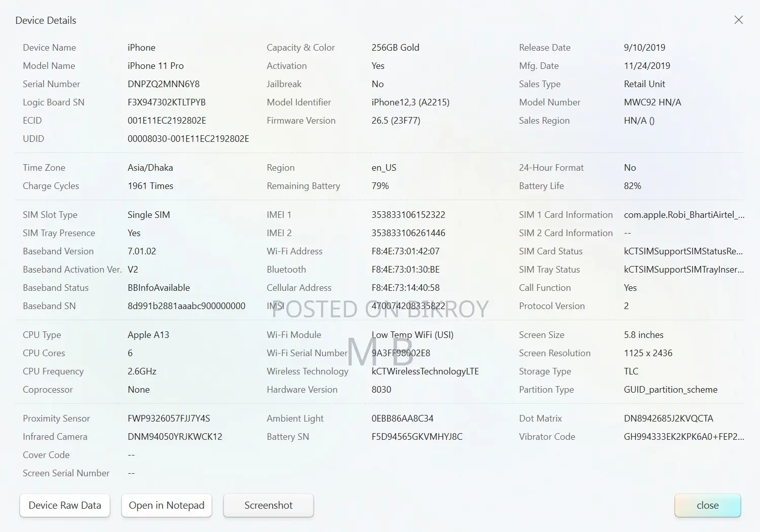Screen dimensions: 760x532
Task: Select Screen Resolution value 1125 x 2436
Action: point(648,353)
